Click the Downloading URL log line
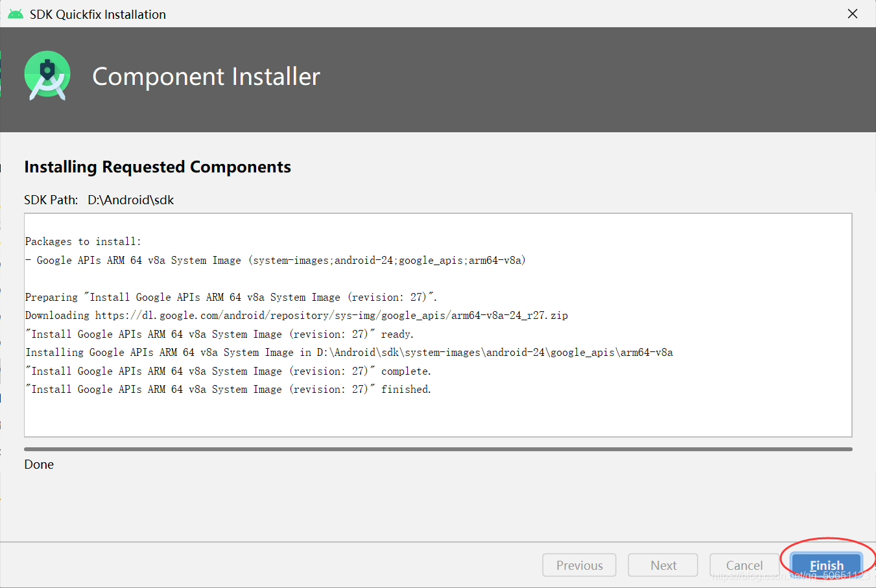Image resolution: width=876 pixels, height=588 pixels. pyautogui.click(x=296, y=315)
